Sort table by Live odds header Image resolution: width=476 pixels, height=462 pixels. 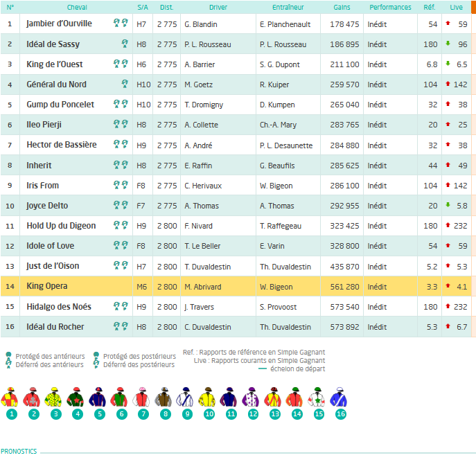457,8
